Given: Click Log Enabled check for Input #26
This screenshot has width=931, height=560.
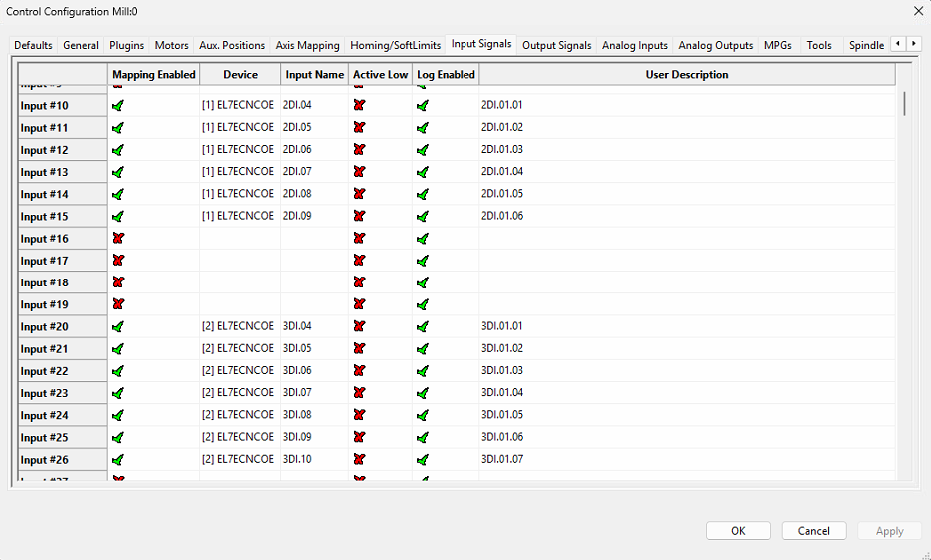Looking at the screenshot, I should [x=423, y=460].
